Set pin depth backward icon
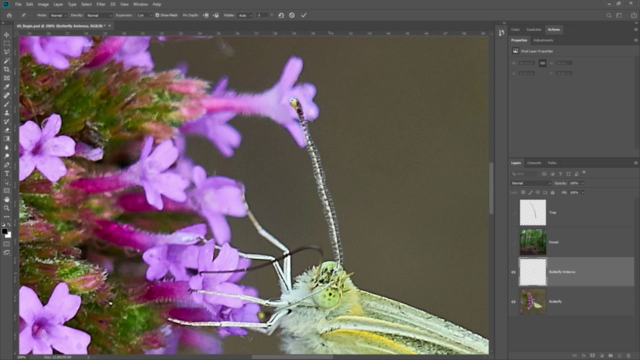 (216, 15)
